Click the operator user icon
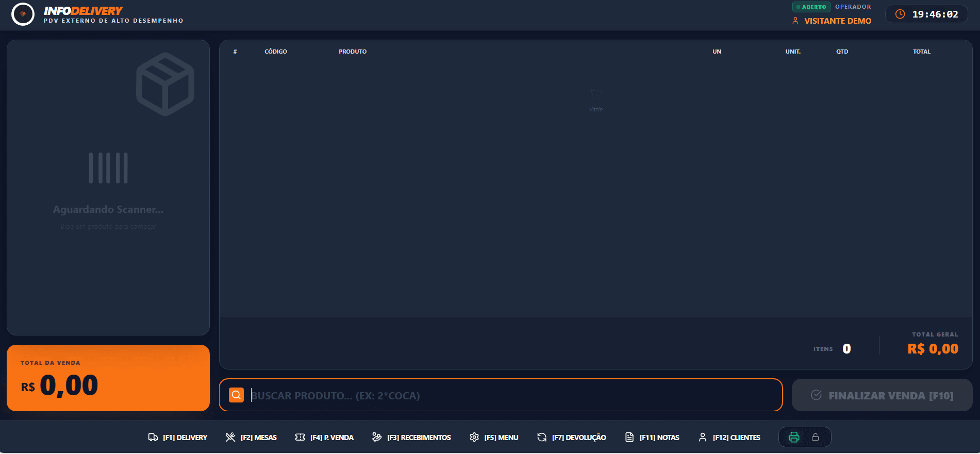Image resolution: width=980 pixels, height=454 pixels. 795,21
